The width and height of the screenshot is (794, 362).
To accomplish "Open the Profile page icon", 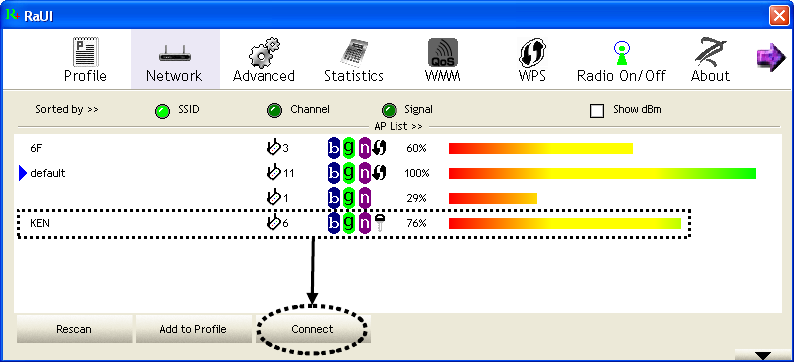I will (85, 52).
